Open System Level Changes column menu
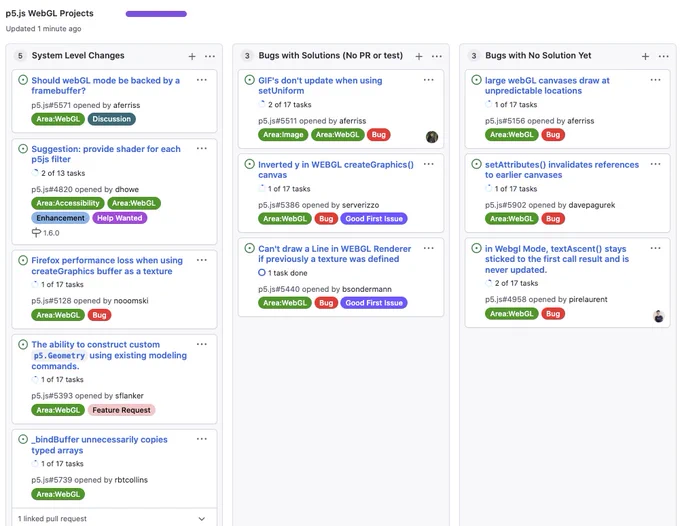Viewport: 680px width, 526px height. (210, 56)
